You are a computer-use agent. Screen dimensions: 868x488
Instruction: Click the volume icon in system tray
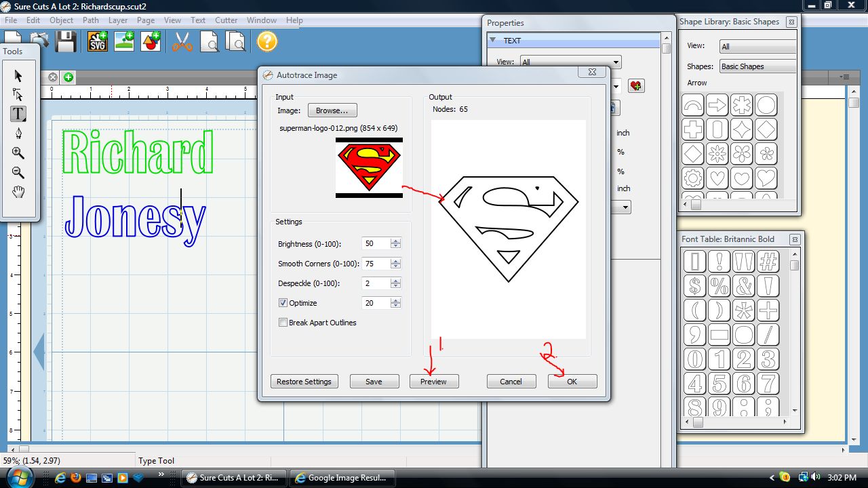(816, 478)
